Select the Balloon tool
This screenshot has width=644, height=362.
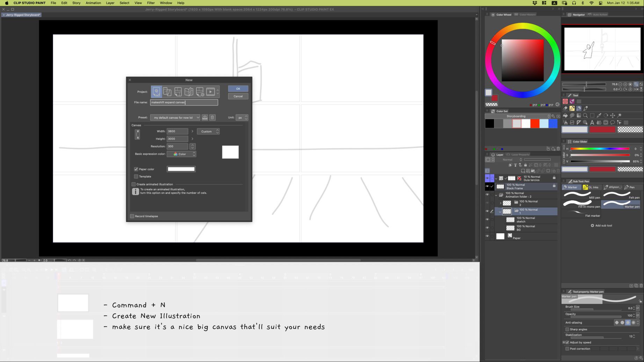click(x=613, y=123)
